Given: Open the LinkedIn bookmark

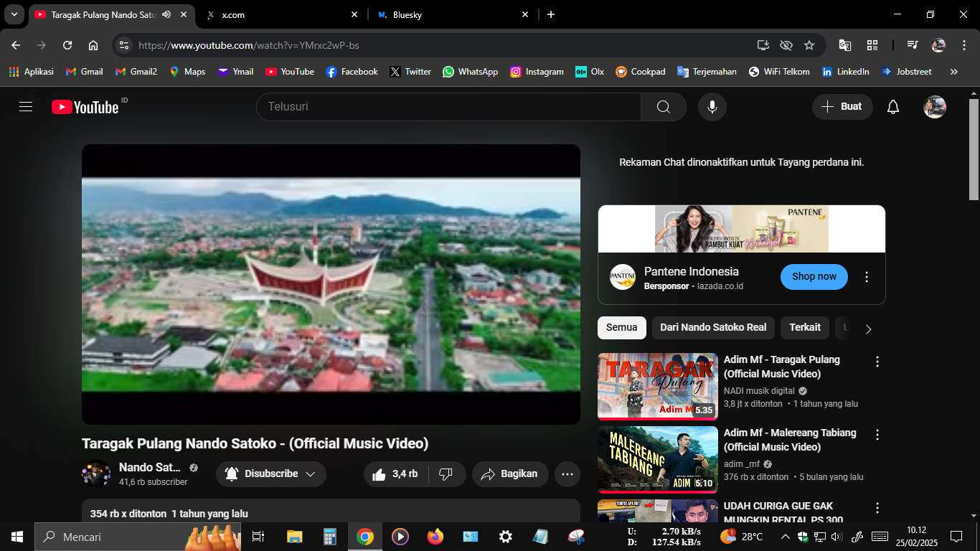Looking at the screenshot, I should pos(845,72).
